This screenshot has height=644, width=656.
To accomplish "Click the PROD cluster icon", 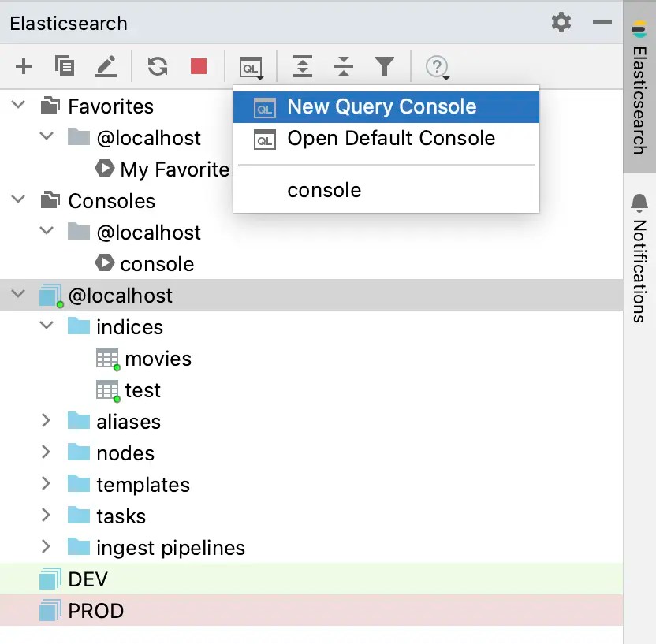I will click(x=50, y=610).
